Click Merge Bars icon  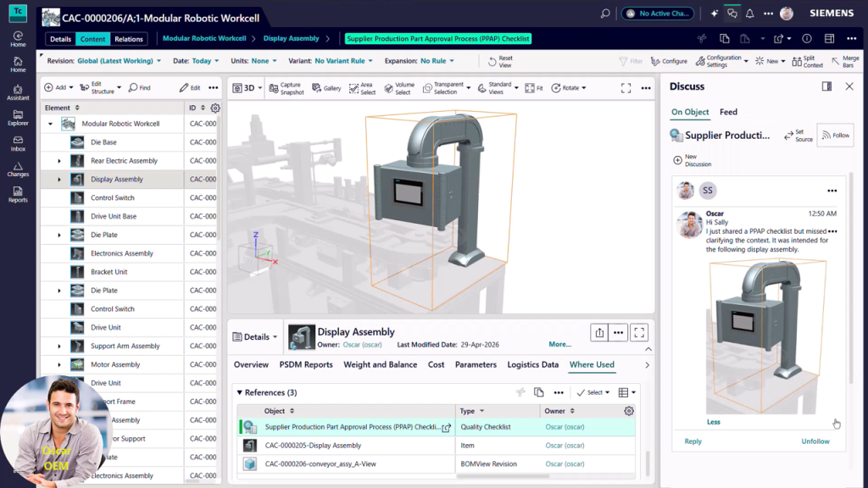pos(845,61)
